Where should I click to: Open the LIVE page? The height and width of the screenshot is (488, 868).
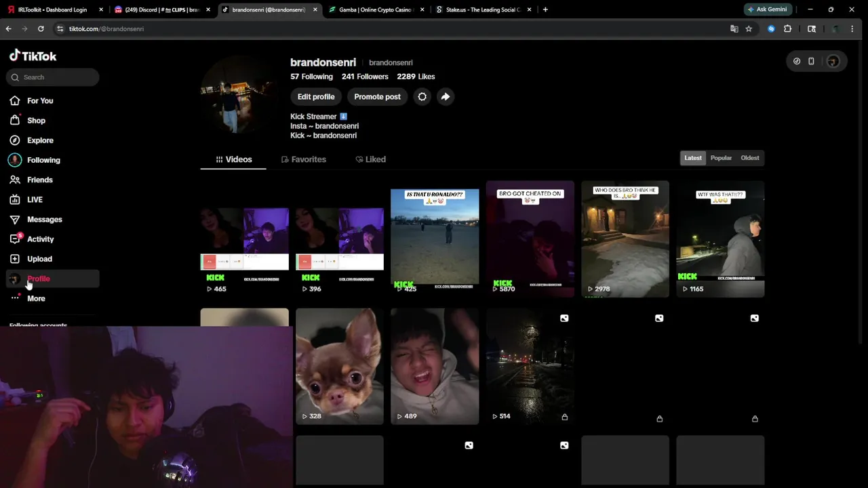click(35, 200)
